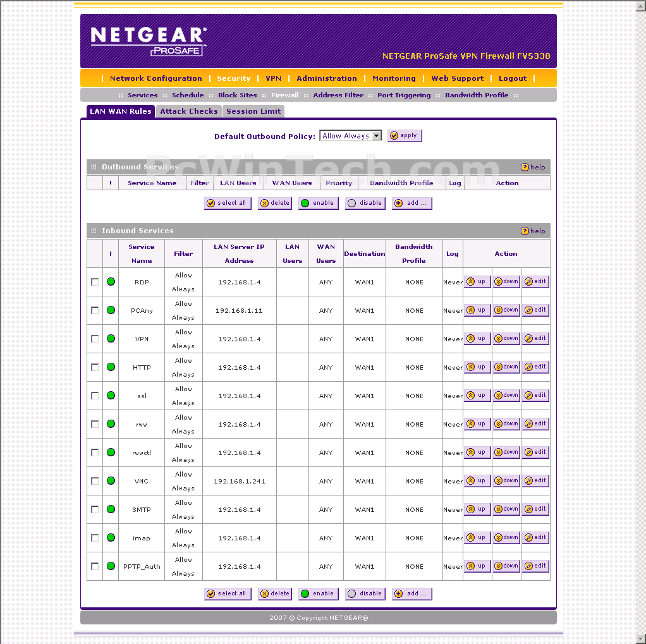This screenshot has height=644, width=646.
Task: Switch to the Session Limit tab
Action: click(x=253, y=111)
